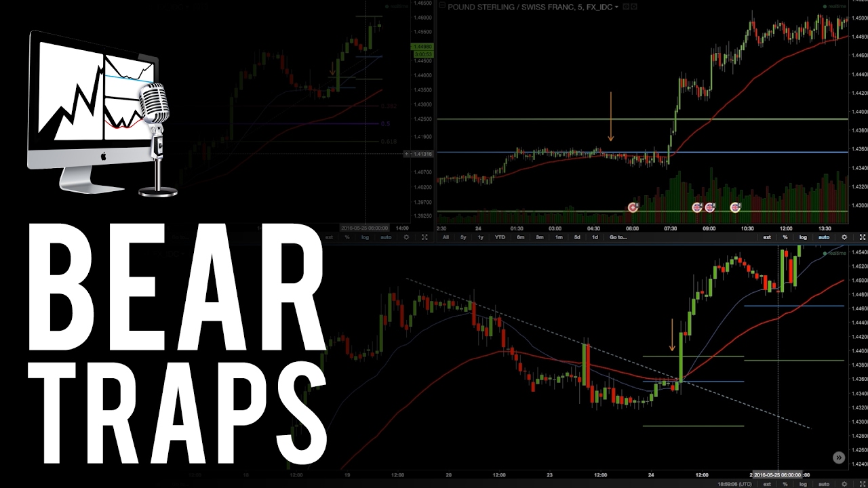
Task: Open settings gear on bottom chart
Action: pos(844,484)
